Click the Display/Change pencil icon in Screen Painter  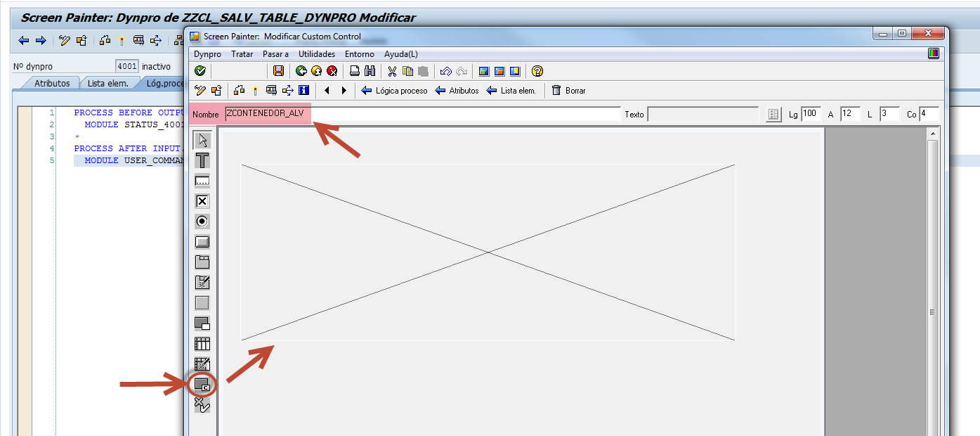click(200, 90)
